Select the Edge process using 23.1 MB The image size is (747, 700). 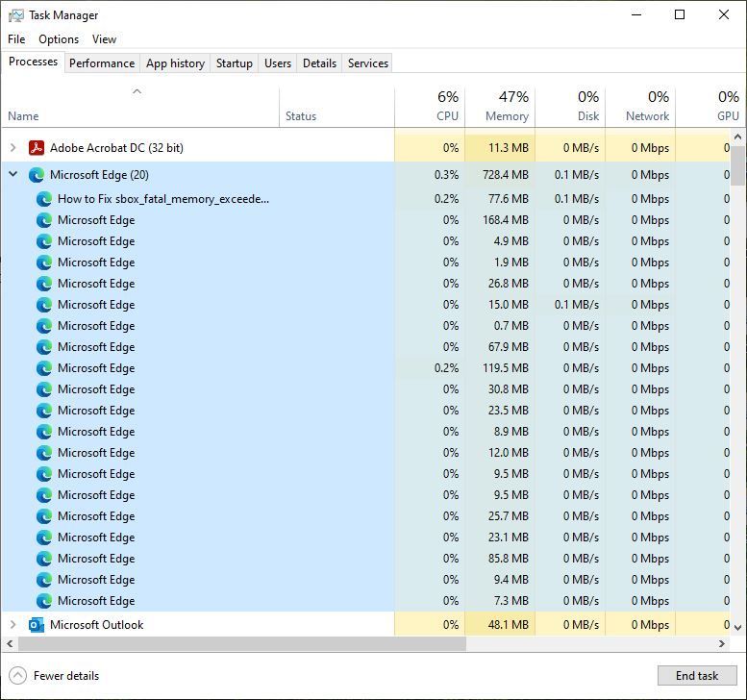tap(365, 537)
